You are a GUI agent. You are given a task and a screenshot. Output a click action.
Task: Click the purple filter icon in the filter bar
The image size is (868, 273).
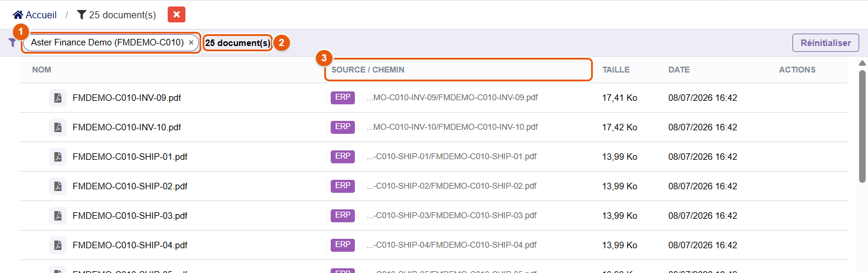(12, 43)
